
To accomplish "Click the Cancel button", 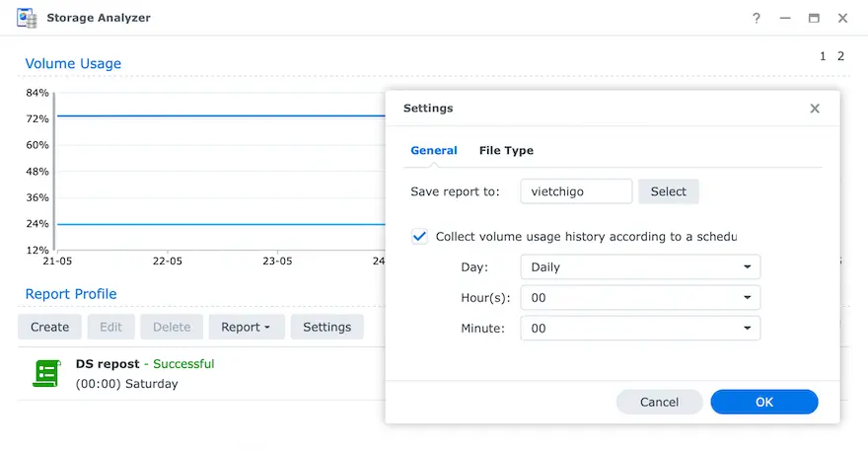I will 659,402.
